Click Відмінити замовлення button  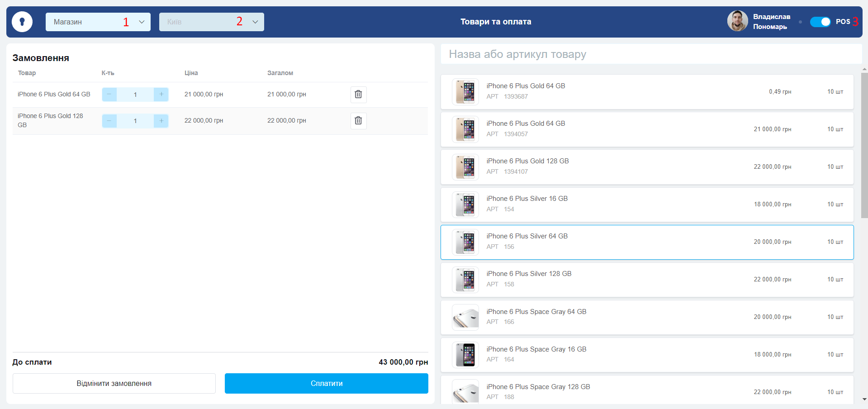pyautogui.click(x=114, y=383)
